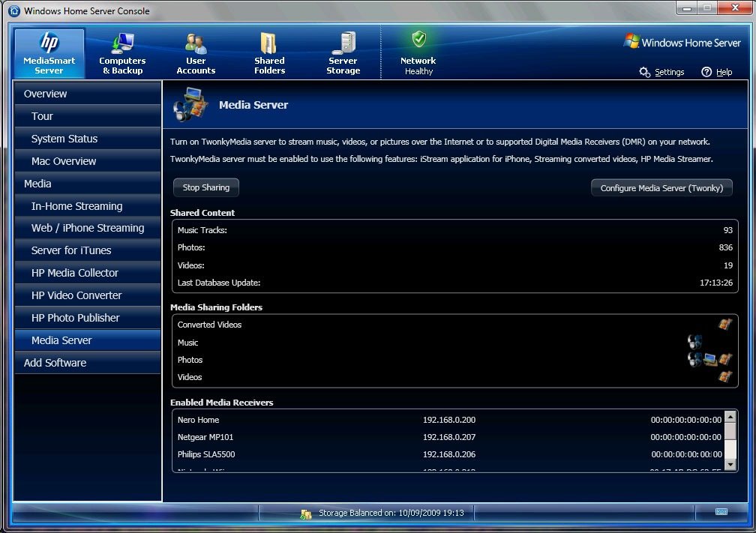
Task: Click the headphones icon on Photos row
Action: tap(694, 359)
